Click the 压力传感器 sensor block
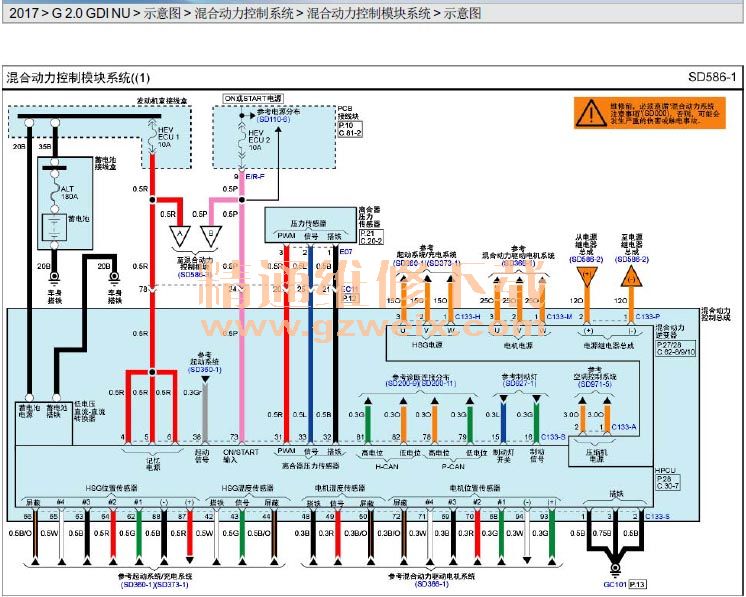Screen dimensions: 746x597 point(309,225)
